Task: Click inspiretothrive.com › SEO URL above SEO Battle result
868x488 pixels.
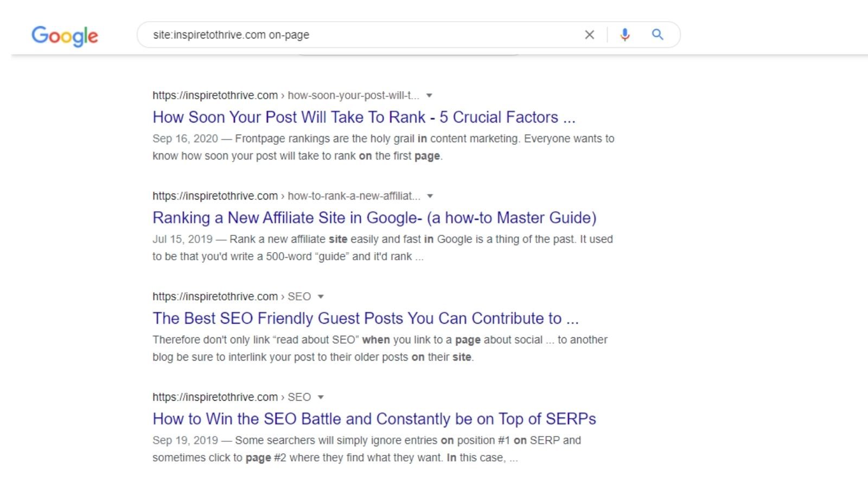Action: click(232, 397)
